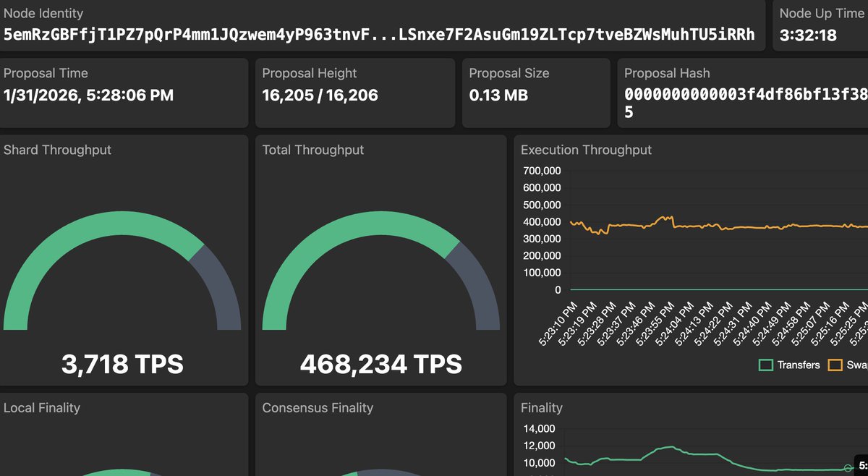Viewport: 868px width, 476px height.
Task: Select the Node Identity address string
Action: [x=379, y=34]
